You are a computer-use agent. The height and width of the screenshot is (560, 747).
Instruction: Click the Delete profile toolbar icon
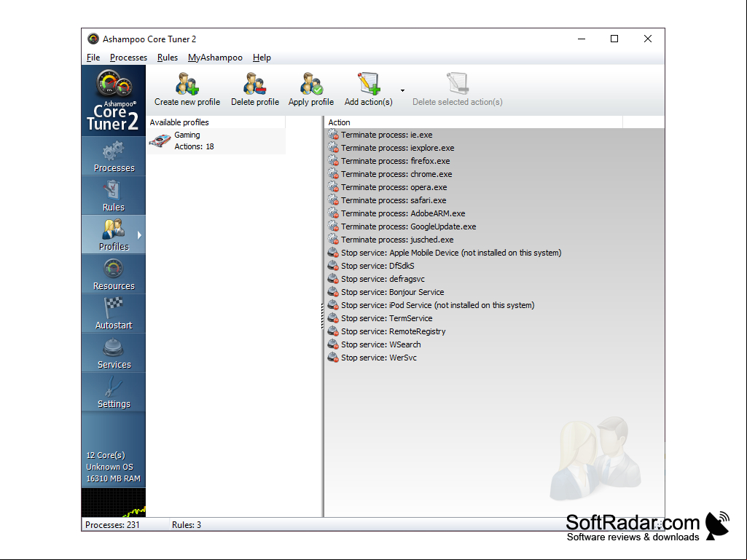pos(255,83)
